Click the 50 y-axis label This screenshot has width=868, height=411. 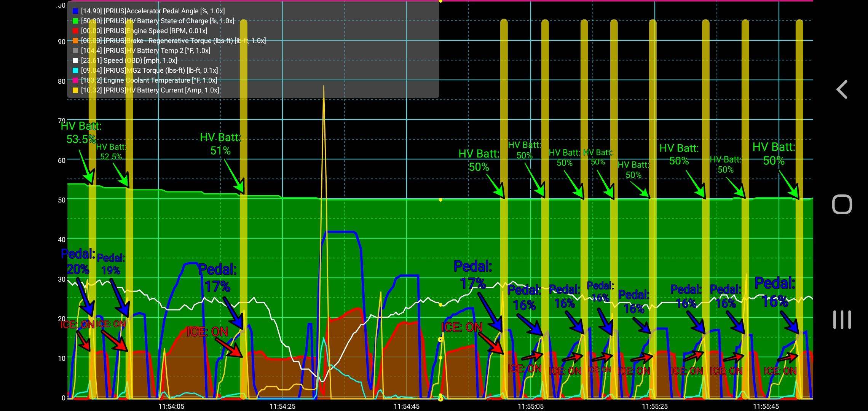(x=62, y=200)
